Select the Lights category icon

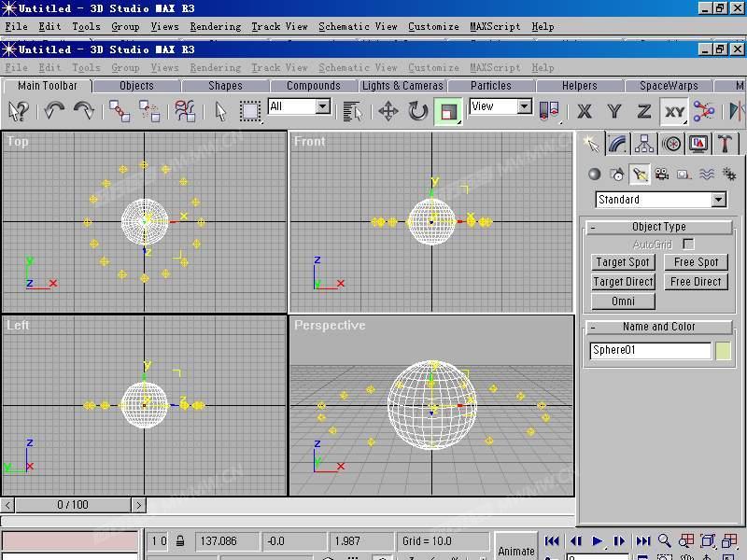[640, 175]
